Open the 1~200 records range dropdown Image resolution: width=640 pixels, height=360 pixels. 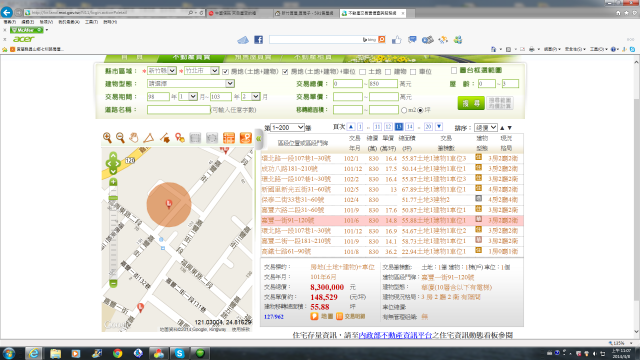coord(287,127)
